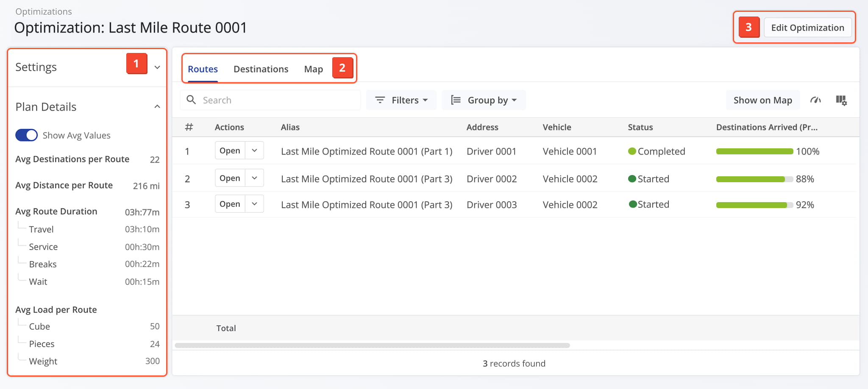
Task: Click the speedometer metrics icon in toolbar
Action: [x=815, y=100]
